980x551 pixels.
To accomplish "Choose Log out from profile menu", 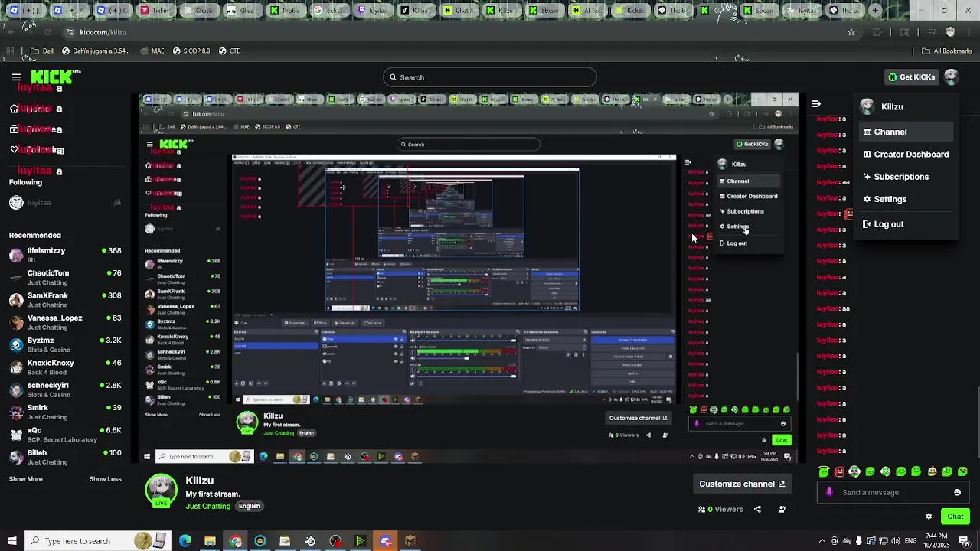I will [x=906, y=224].
